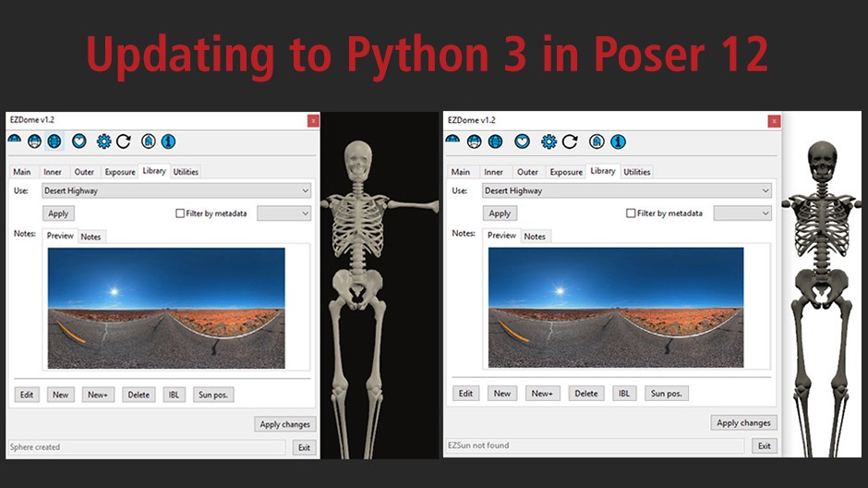Screen dimensions: 868x488
Task: Open the metadata filter dropdown in right window
Action: (x=742, y=213)
